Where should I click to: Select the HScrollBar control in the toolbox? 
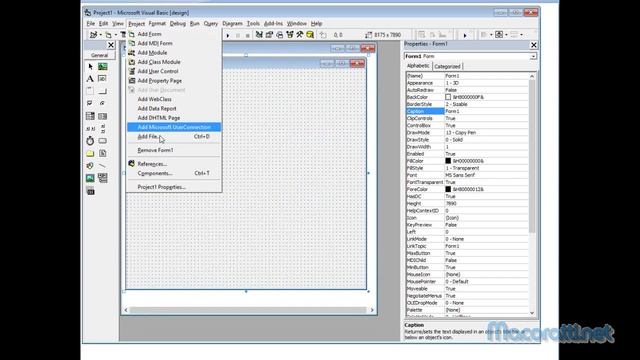[90, 129]
